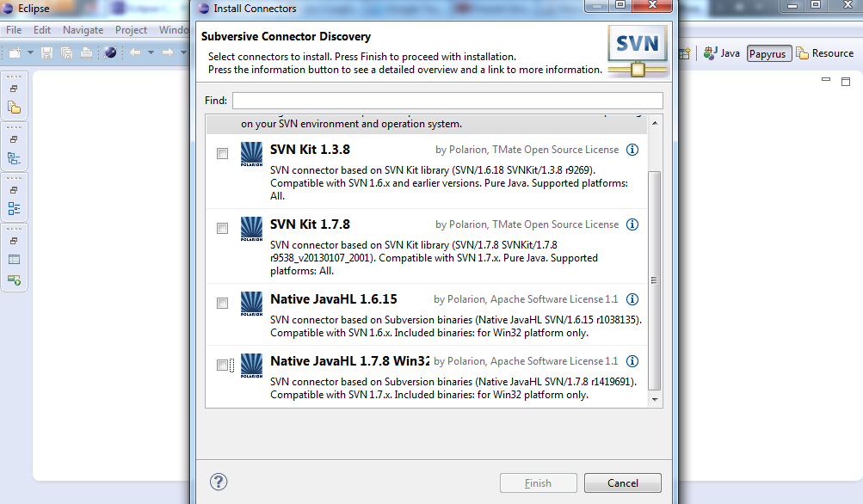Click the Save floppy disk icon
The height and width of the screenshot is (504, 863).
(46, 52)
